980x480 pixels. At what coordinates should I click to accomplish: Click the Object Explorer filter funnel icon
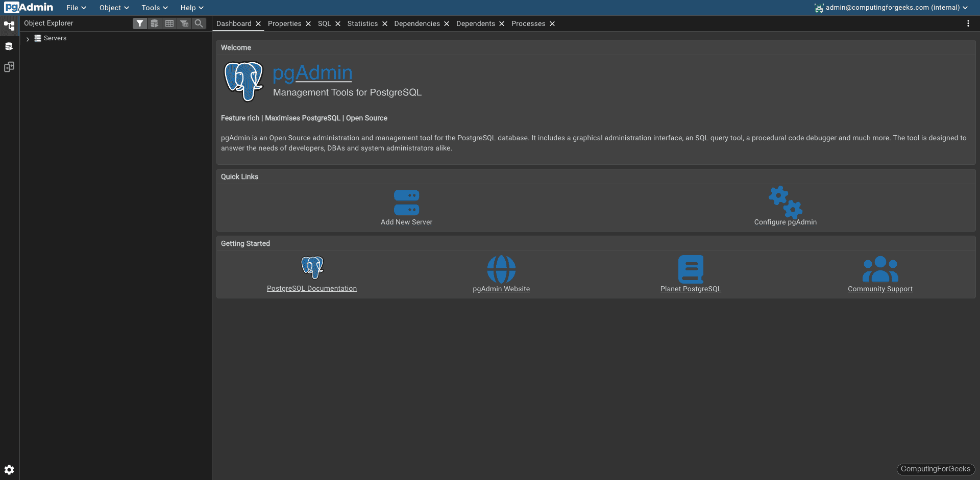click(140, 23)
